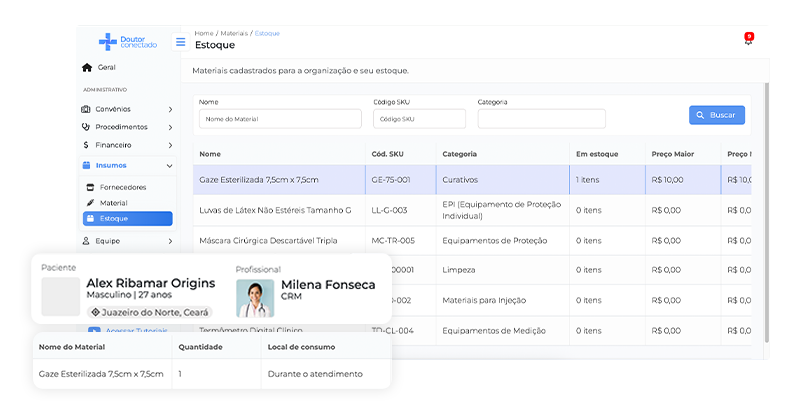Click the Material pencil icon

pyautogui.click(x=90, y=203)
